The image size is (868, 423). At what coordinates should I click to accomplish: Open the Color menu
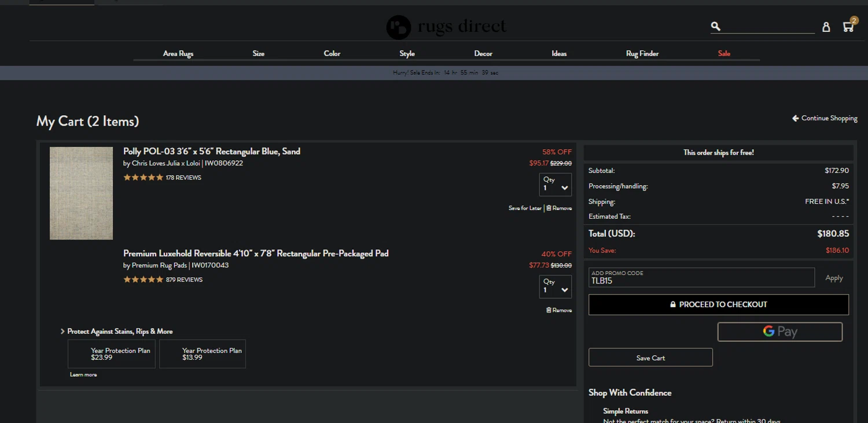[x=332, y=53]
